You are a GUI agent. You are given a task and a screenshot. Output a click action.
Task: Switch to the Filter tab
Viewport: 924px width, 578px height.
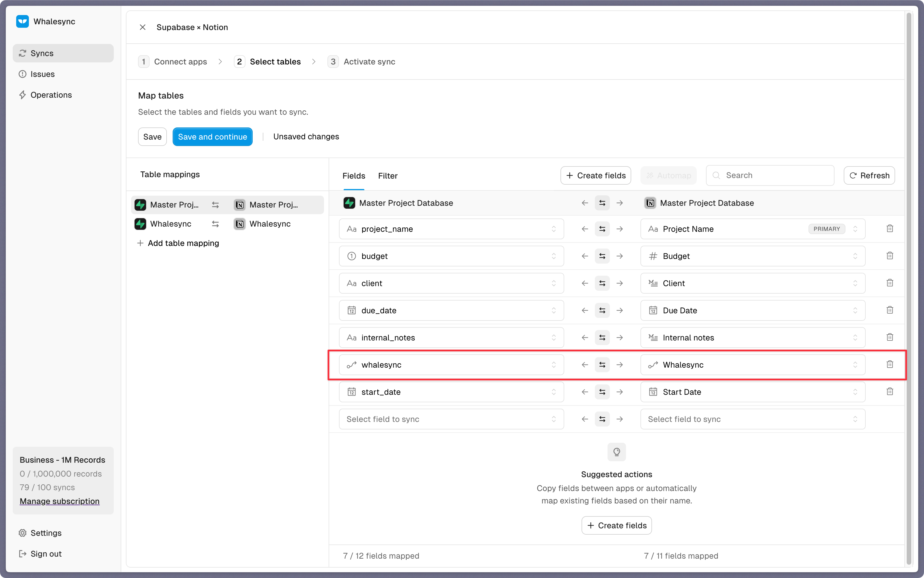388,176
